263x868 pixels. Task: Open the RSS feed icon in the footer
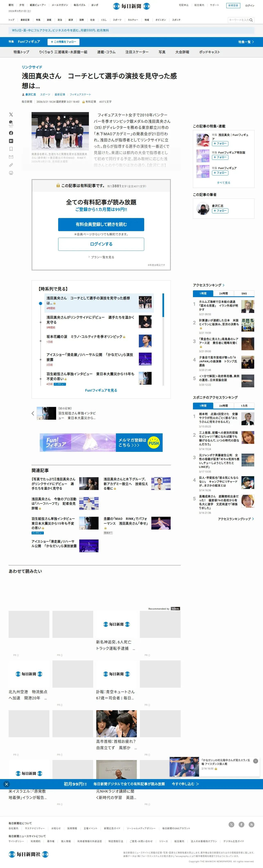click(x=252, y=825)
